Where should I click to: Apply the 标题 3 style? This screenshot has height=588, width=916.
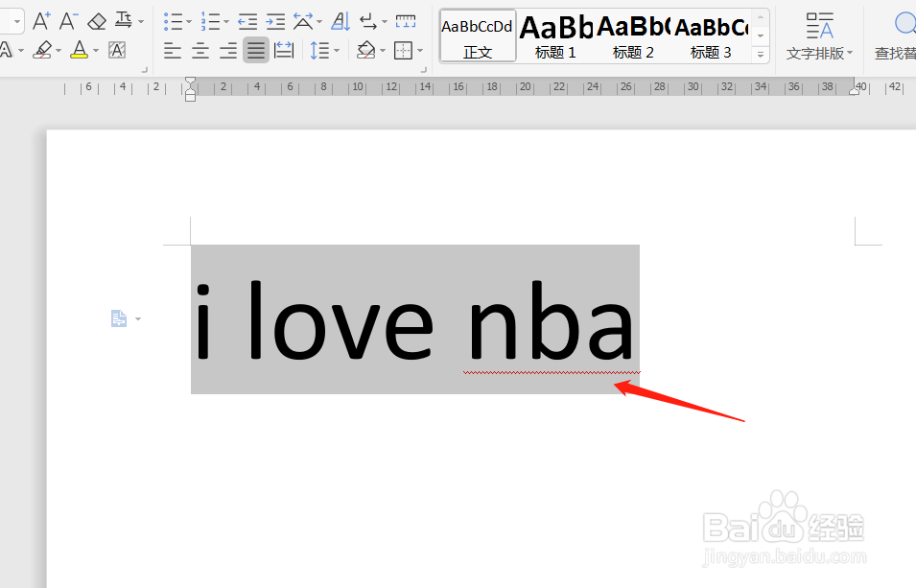[x=711, y=35]
